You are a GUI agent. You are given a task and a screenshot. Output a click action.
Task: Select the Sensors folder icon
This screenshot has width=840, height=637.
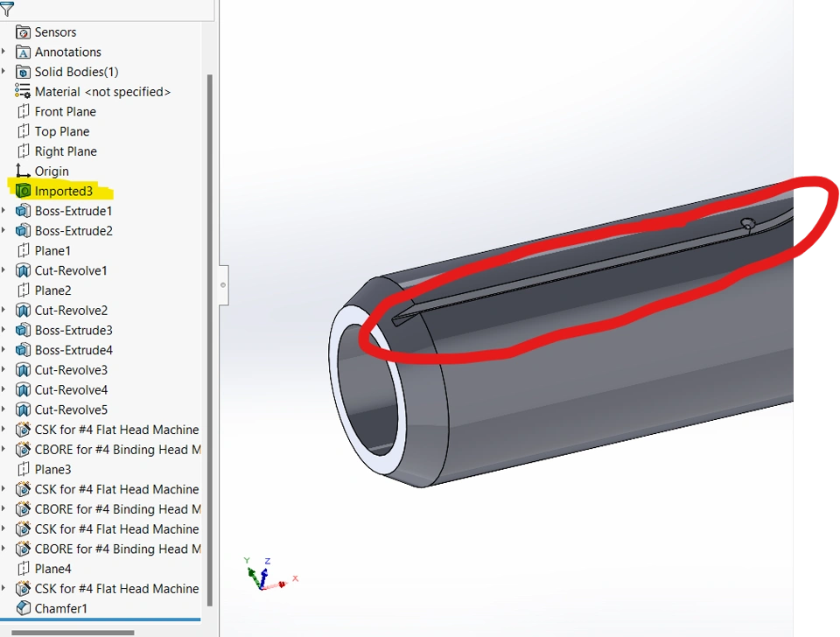[x=23, y=32]
